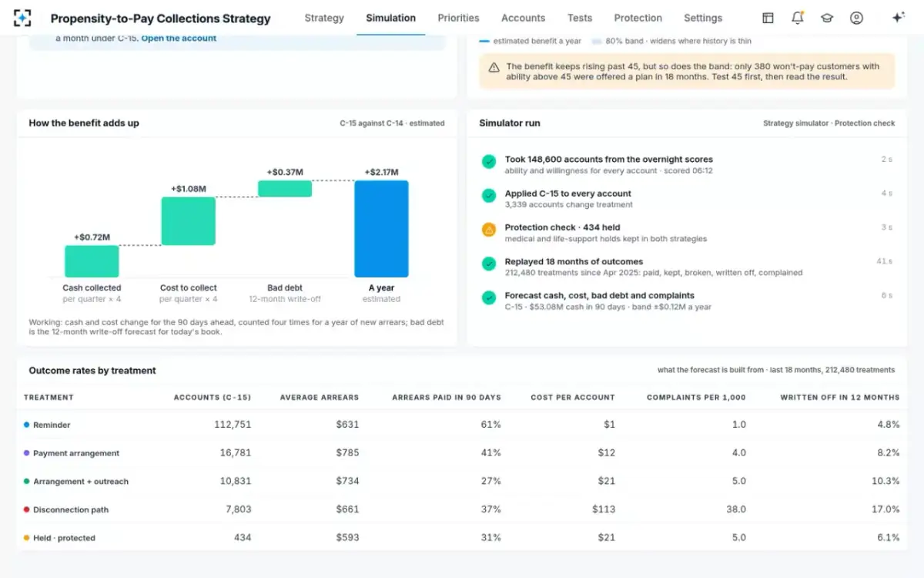Sort by ARREARS PAID IN 90 DAYS header

(447, 398)
